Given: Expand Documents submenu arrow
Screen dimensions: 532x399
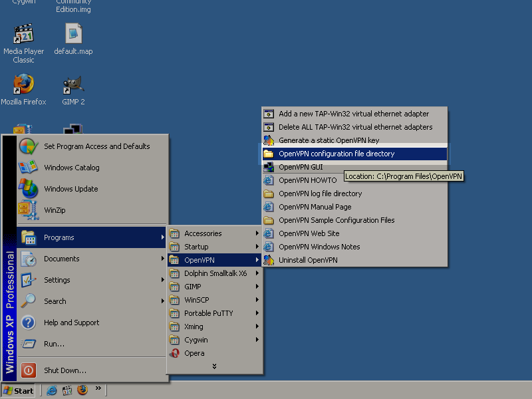Looking at the screenshot, I should 163,259.
